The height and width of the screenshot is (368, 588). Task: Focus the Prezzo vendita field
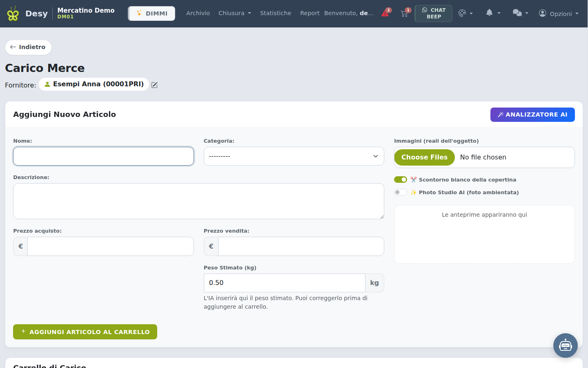coord(301,247)
